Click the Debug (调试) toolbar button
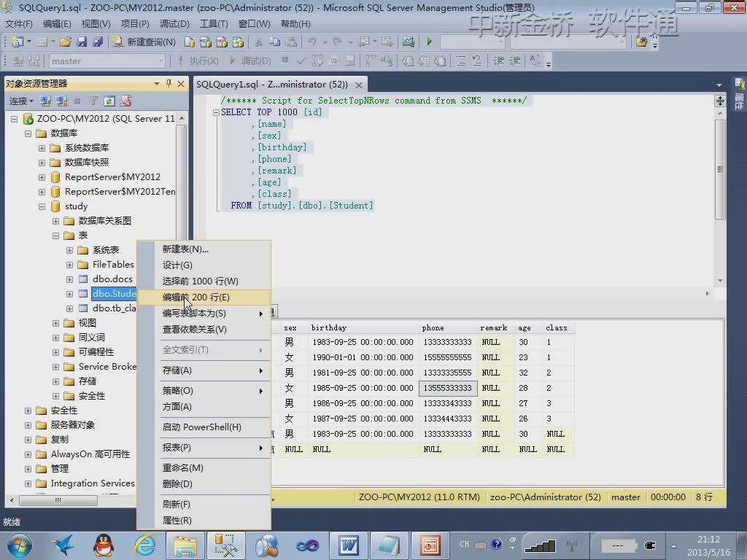The width and height of the screenshot is (747, 560). click(251, 61)
